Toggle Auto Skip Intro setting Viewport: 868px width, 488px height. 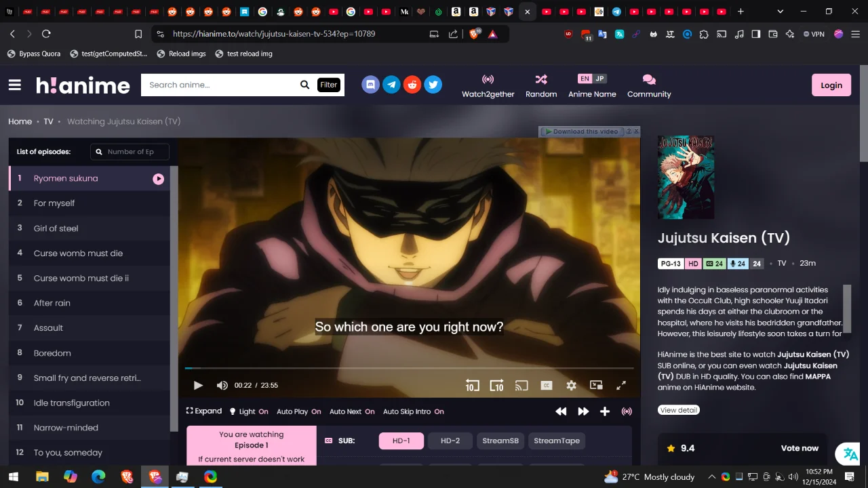point(414,411)
